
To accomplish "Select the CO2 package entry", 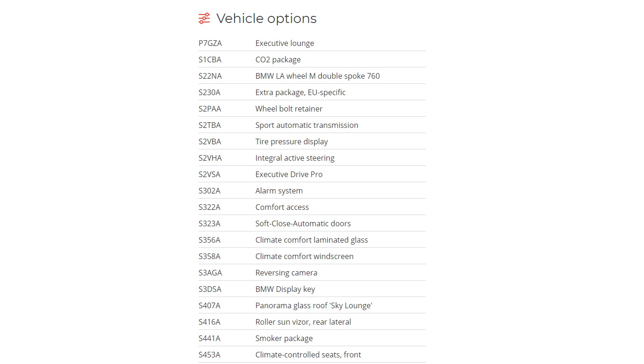I will point(278,59).
